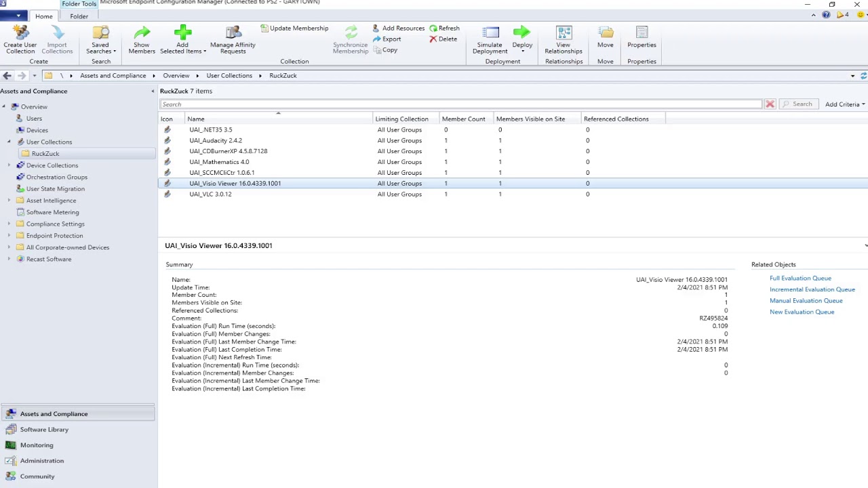Switch to the Folder ribbon tab
Image resolution: width=868 pixels, height=488 pixels.
[79, 16]
